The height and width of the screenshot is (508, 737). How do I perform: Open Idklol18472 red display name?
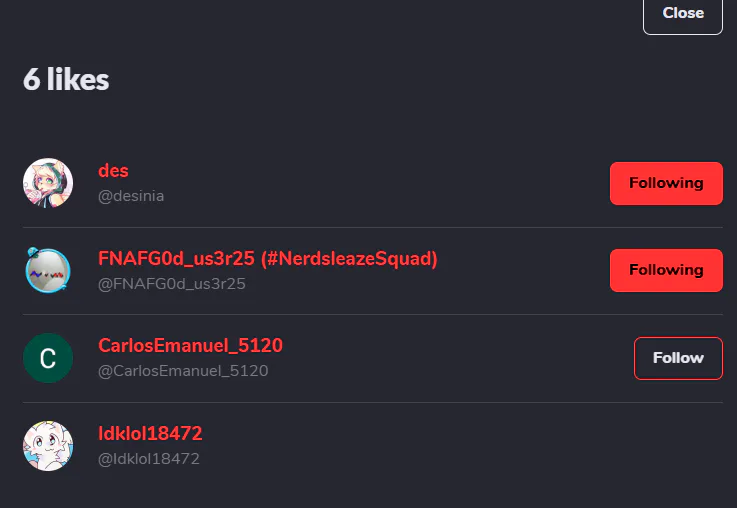pyautogui.click(x=150, y=433)
